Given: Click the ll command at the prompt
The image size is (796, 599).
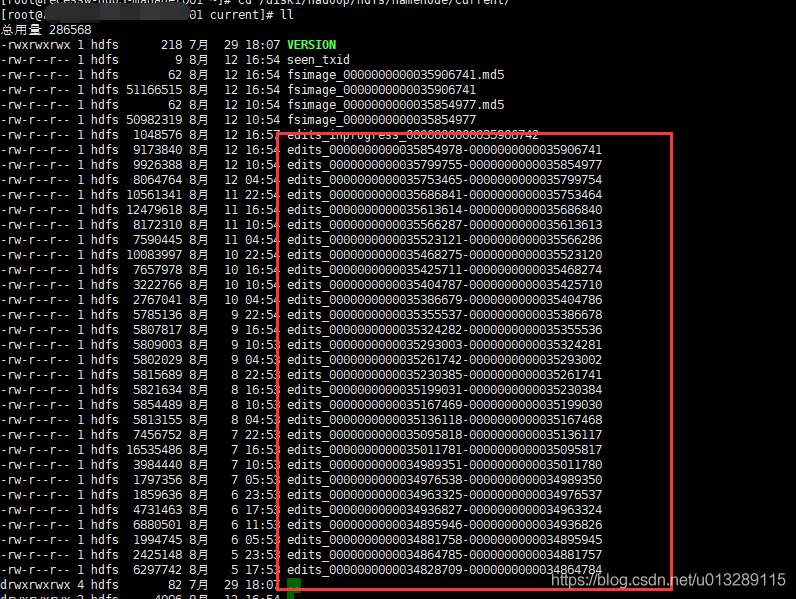Looking at the screenshot, I should point(287,15).
